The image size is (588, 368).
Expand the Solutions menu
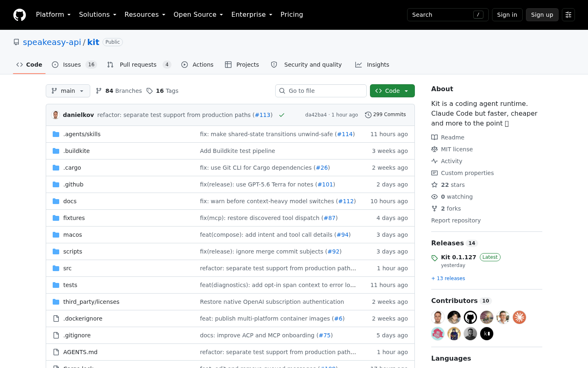pyautogui.click(x=98, y=15)
